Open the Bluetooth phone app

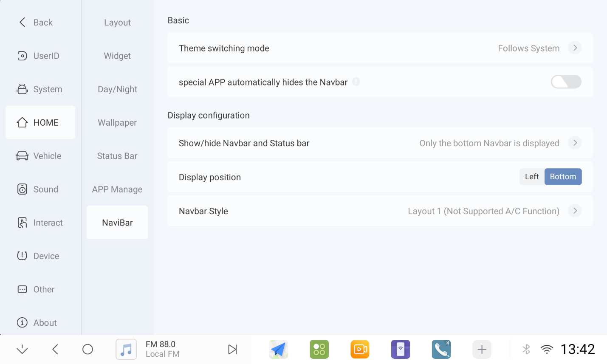441,350
